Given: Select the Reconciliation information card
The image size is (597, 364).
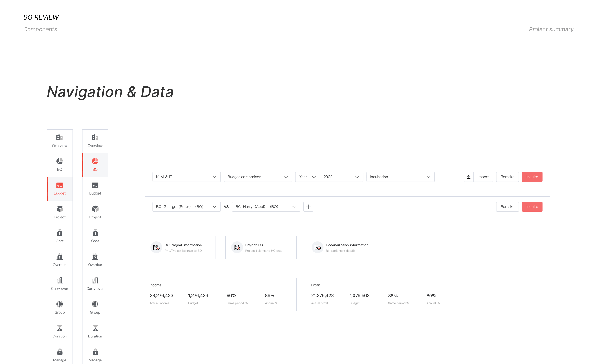Looking at the screenshot, I should tap(341, 247).
